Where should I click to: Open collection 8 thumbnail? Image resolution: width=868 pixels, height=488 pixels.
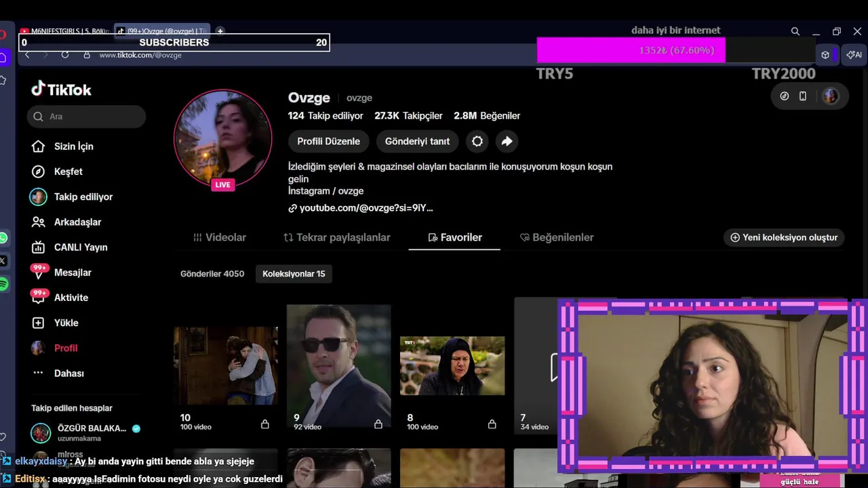pyautogui.click(x=452, y=365)
